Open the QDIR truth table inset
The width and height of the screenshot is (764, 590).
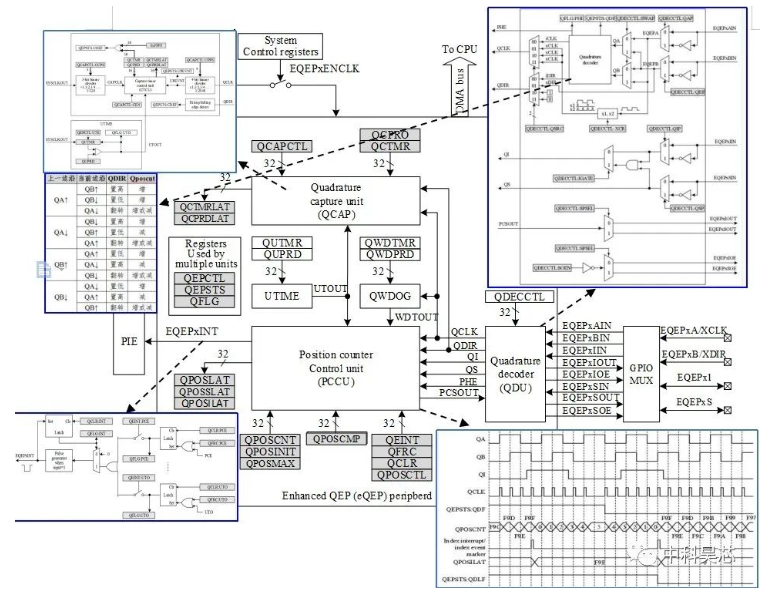[x=101, y=243]
